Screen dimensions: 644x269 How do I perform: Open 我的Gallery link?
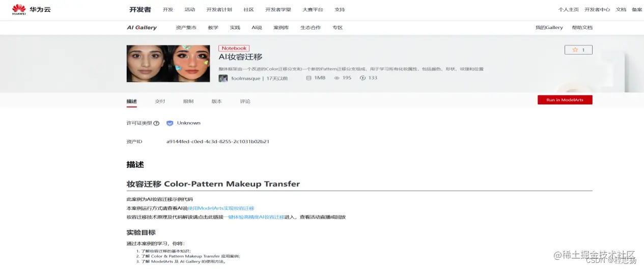click(549, 28)
